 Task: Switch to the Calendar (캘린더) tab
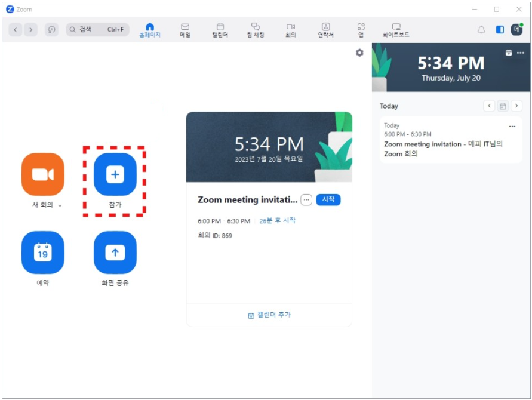(x=220, y=30)
